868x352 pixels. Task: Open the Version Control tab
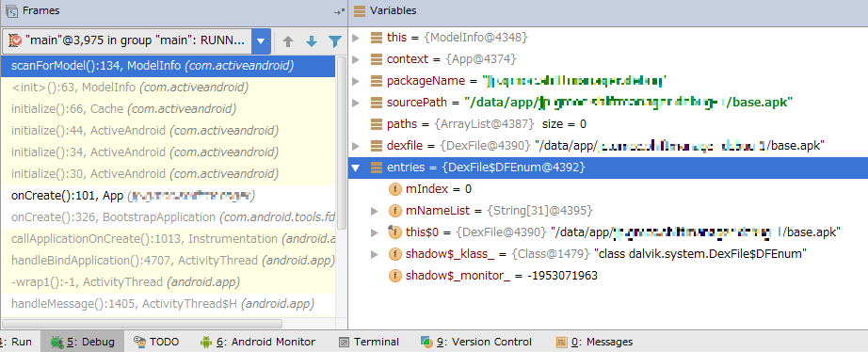click(x=476, y=342)
